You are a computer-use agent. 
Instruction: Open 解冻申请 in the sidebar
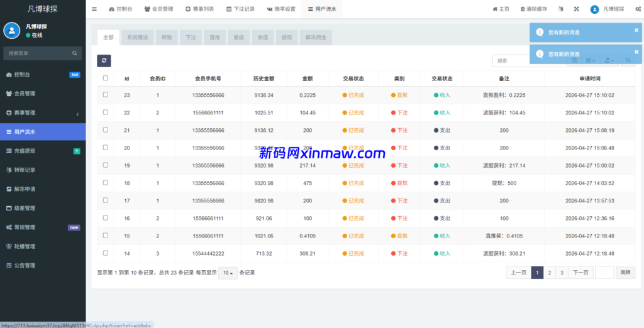pyautogui.click(x=43, y=189)
